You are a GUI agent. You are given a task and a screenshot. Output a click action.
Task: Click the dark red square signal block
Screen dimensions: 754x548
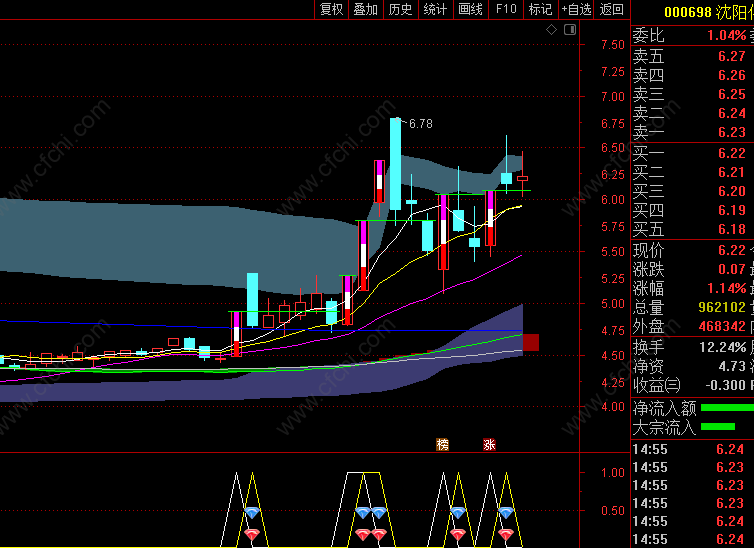click(530, 342)
